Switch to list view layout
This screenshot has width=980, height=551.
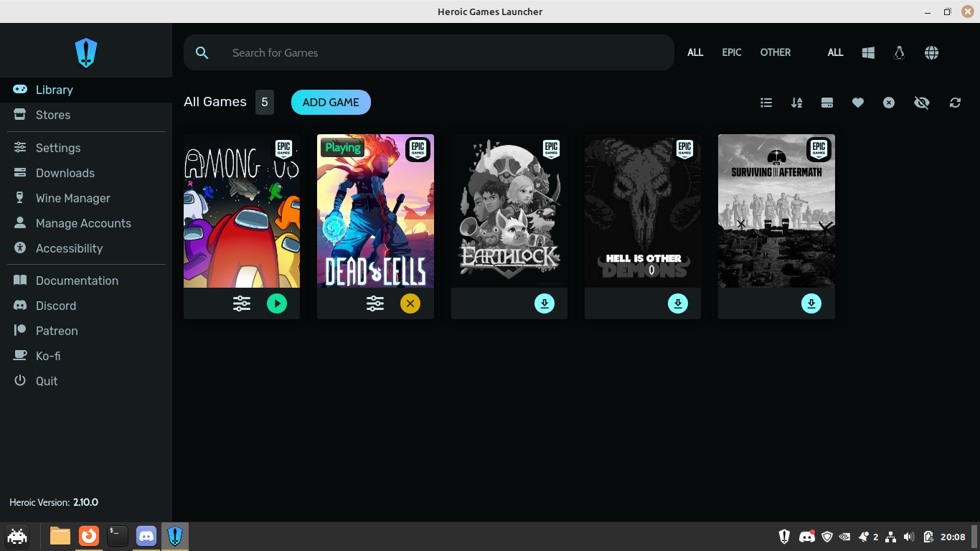[x=766, y=103]
